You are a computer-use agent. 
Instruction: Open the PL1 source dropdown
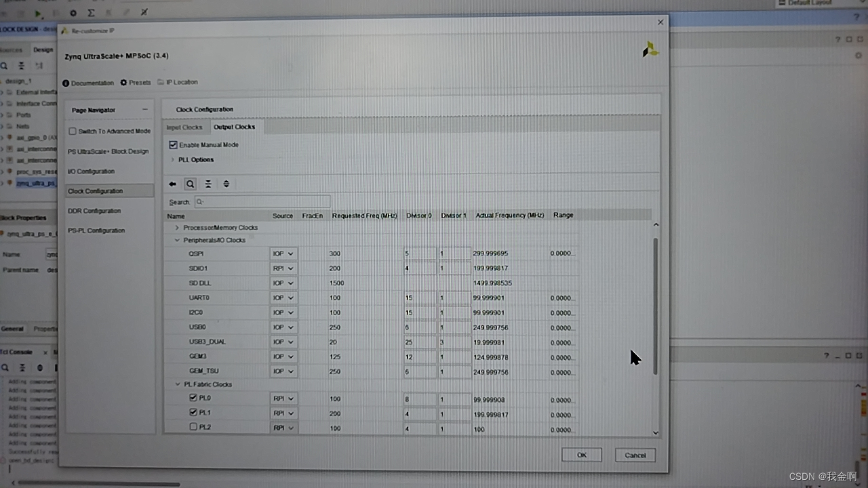coord(283,413)
